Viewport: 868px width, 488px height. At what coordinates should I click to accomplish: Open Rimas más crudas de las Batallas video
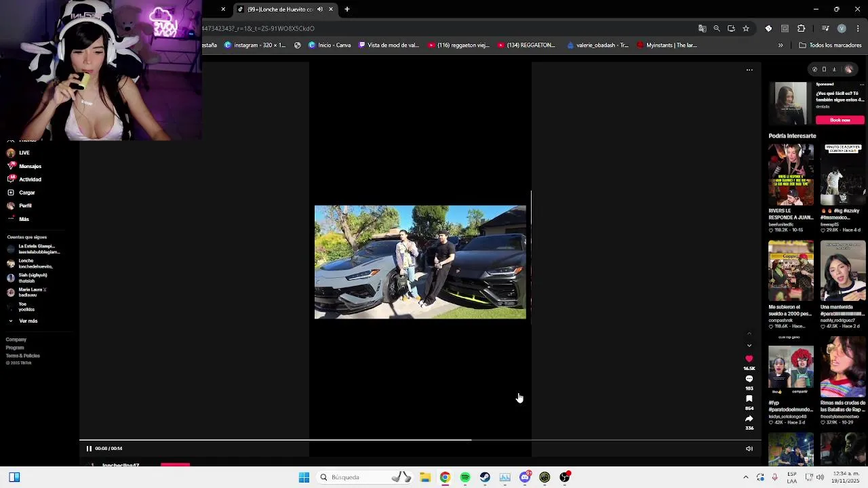[843, 367]
